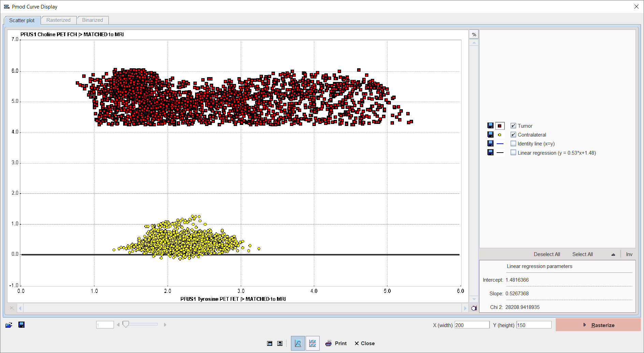This screenshot has height=353, width=644.
Task: Click the scroll up arrow beside the plot
Action: (474, 43)
